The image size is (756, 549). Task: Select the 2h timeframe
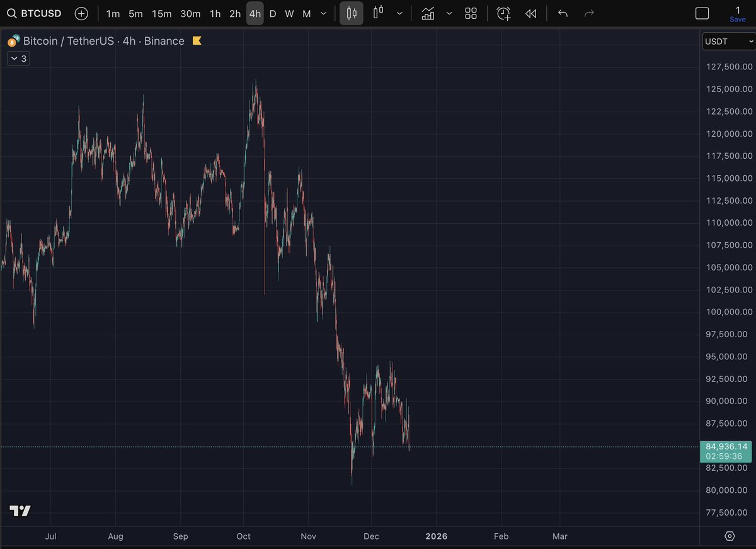point(235,13)
